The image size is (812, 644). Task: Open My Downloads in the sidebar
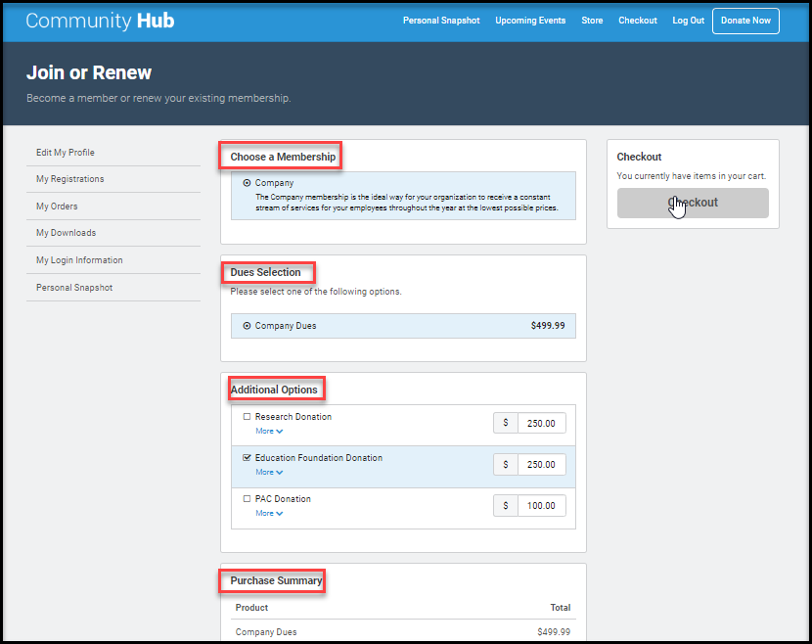coord(67,233)
